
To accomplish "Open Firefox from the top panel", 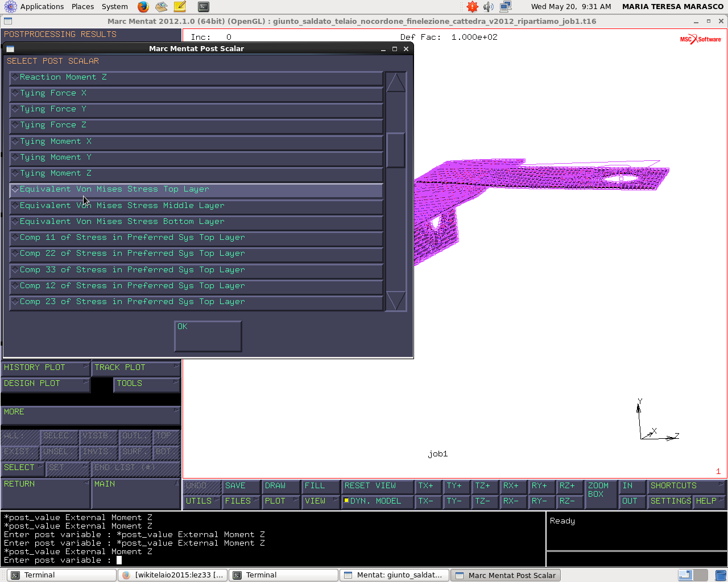I will coord(143,7).
